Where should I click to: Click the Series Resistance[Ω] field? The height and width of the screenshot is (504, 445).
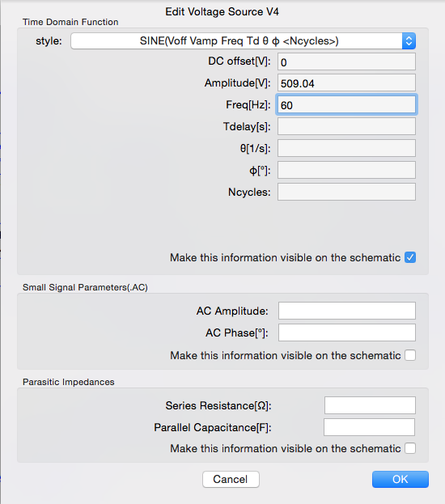(370, 405)
